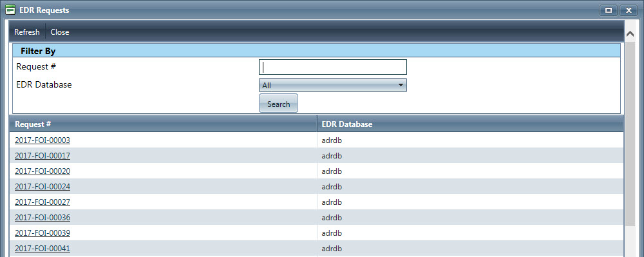Open the EDR Database dropdown
Image resolution: width=644 pixels, height=257 pixels.
(x=333, y=86)
